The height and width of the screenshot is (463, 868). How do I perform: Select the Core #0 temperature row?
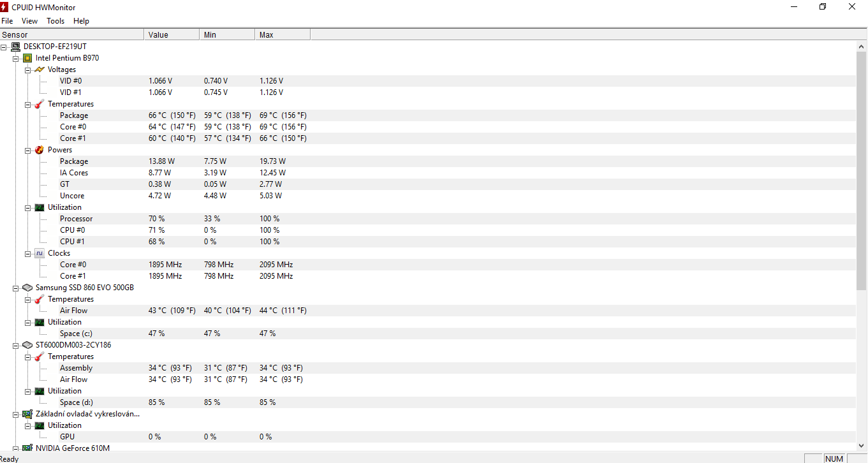point(73,127)
